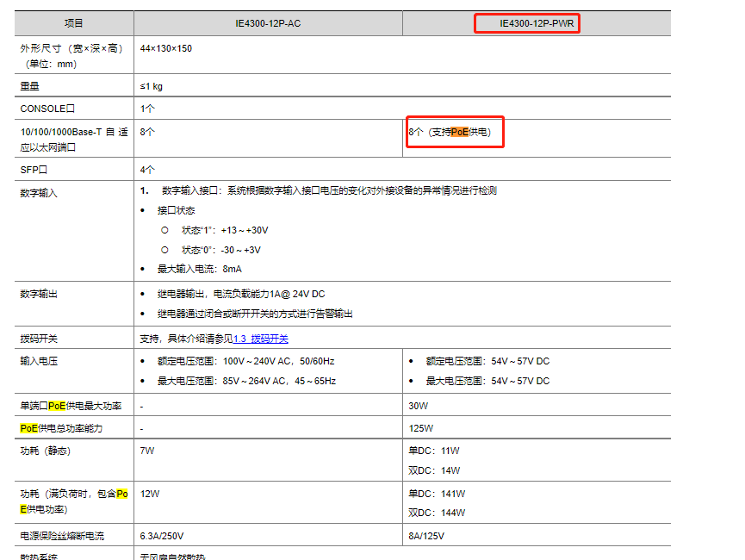Click the 额定电压范围：54V～57V DC line
Viewport: 745px width, 560px height.
(487, 361)
